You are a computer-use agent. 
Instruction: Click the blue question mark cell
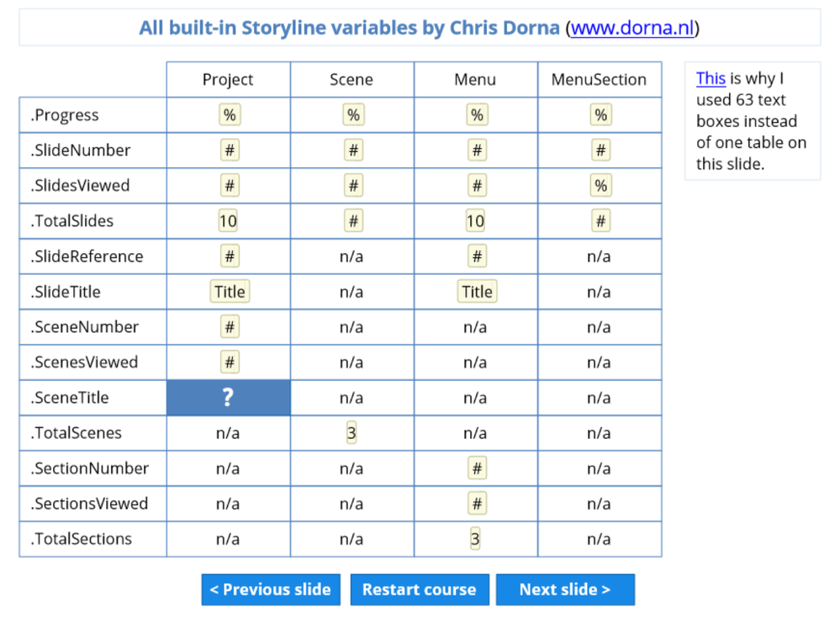point(228,398)
